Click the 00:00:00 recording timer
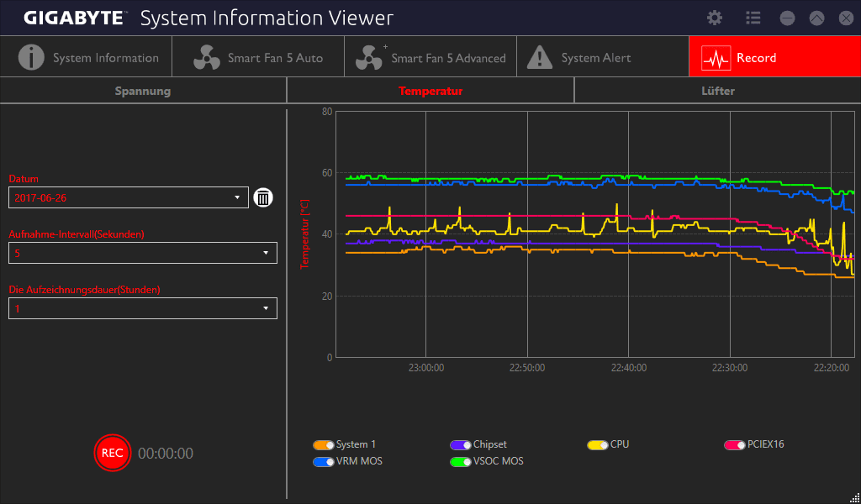861x504 pixels. pos(166,454)
